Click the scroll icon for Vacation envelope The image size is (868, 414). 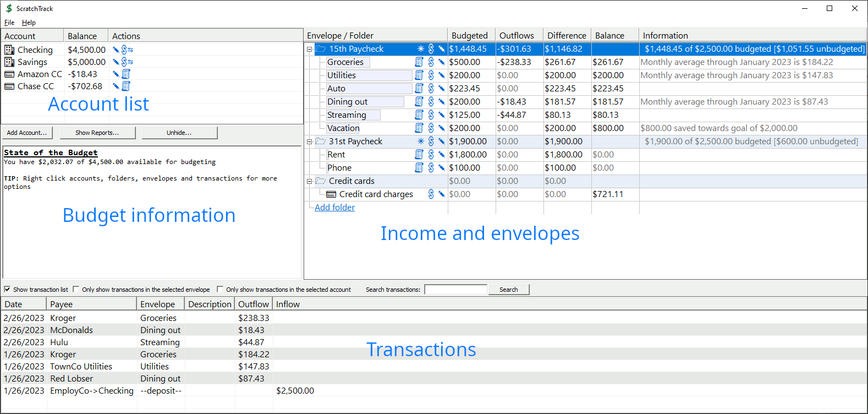(x=419, y=128)
